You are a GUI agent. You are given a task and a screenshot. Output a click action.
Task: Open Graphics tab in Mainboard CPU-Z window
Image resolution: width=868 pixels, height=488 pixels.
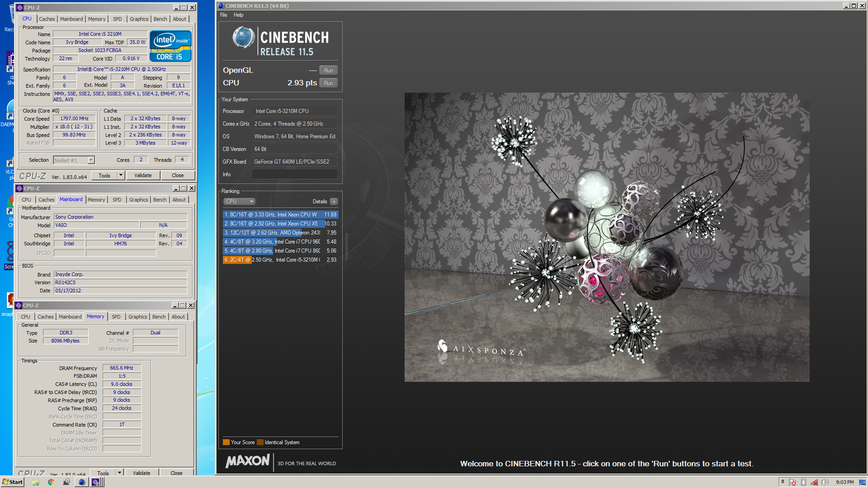pos(139,200)
